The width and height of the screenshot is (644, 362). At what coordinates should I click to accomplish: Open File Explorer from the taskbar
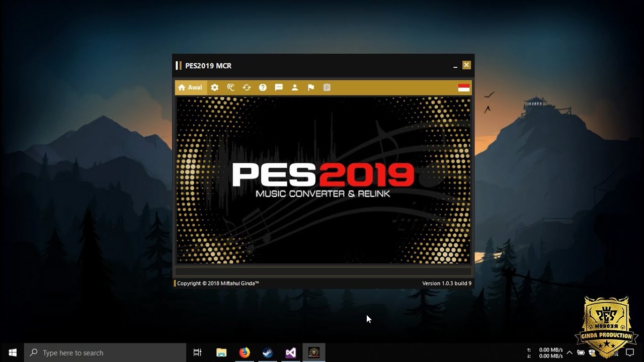click(221, 353)
